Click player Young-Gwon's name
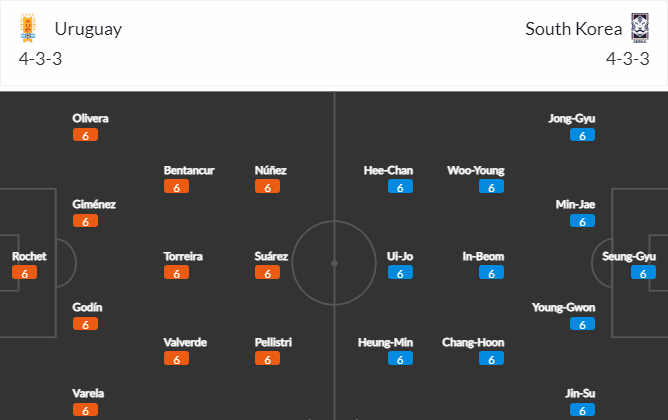Image resolution: width=668 pixels, height=420 pixels. click(x=563, y=308)
